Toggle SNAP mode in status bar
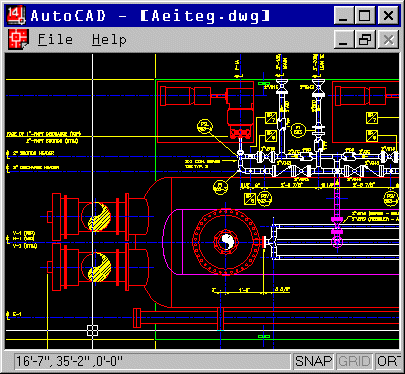Viewport: 405px width, 374px height. coord(313,361)
